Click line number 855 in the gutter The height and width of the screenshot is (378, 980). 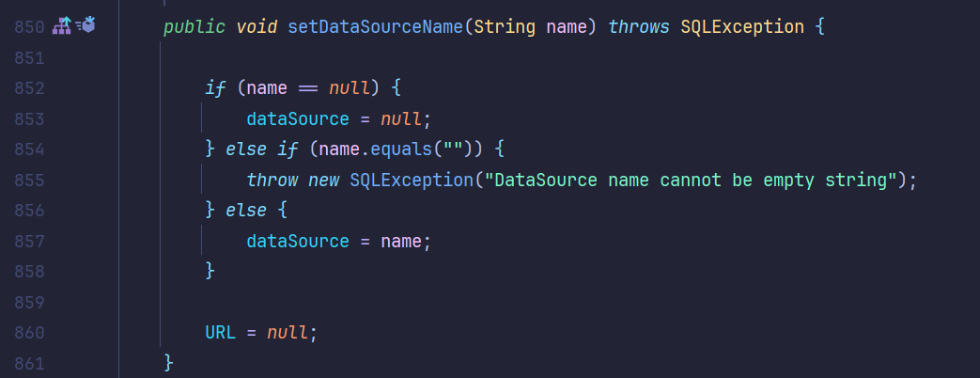point(30,180)
